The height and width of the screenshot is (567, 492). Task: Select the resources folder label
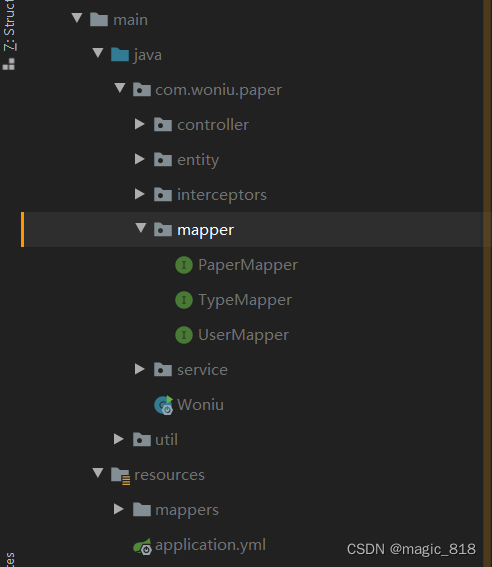pyautogui.click(x=169, y=475)
